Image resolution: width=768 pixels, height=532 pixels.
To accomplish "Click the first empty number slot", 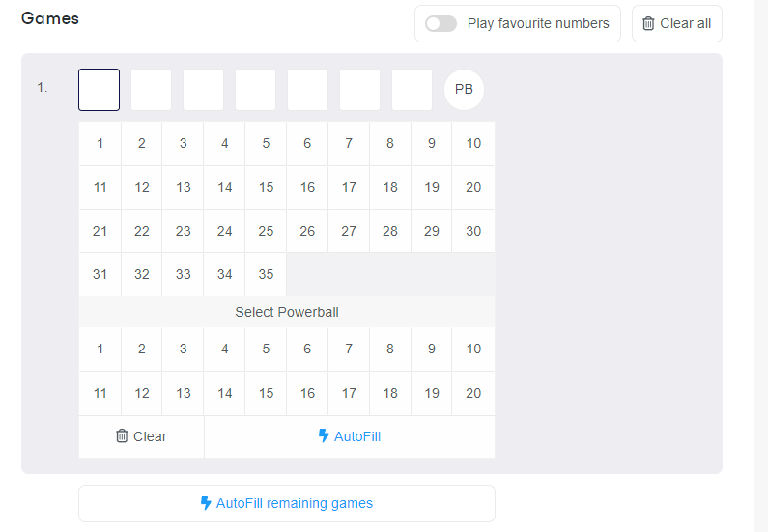I will click(100, 90).
